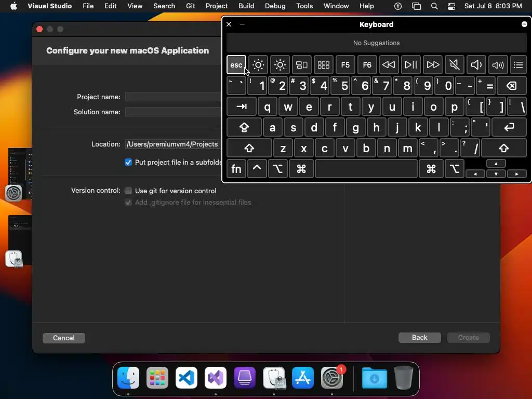
Task: Open Launchpad from the Dock
Action: (157, 378)
